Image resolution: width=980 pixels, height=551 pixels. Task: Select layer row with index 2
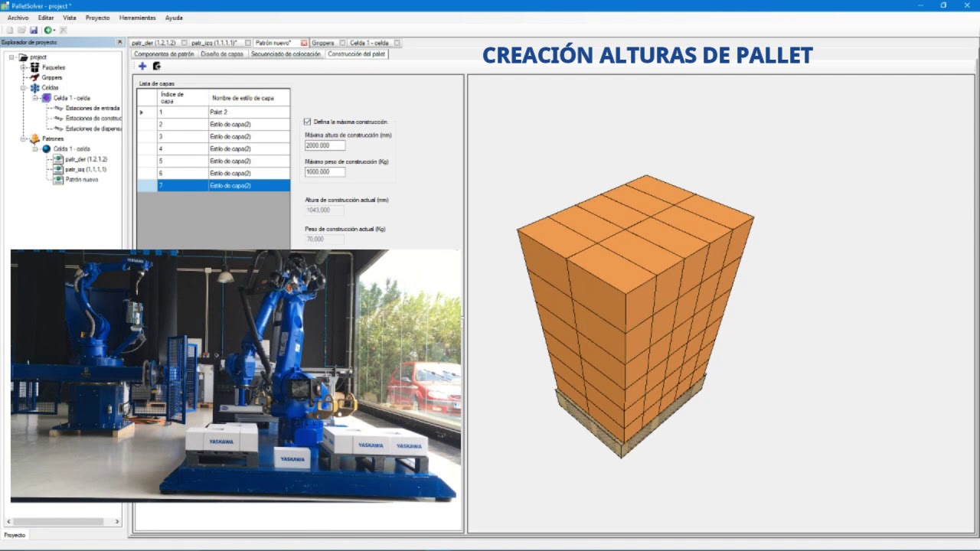214,124
